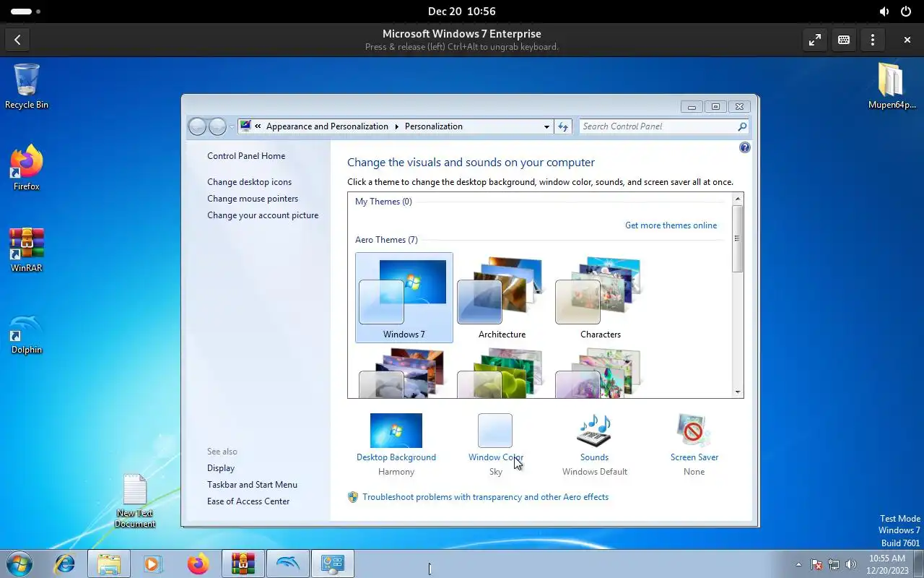Select the Mupen64 folder on desktop
The image size is (924, 578).
892,86
